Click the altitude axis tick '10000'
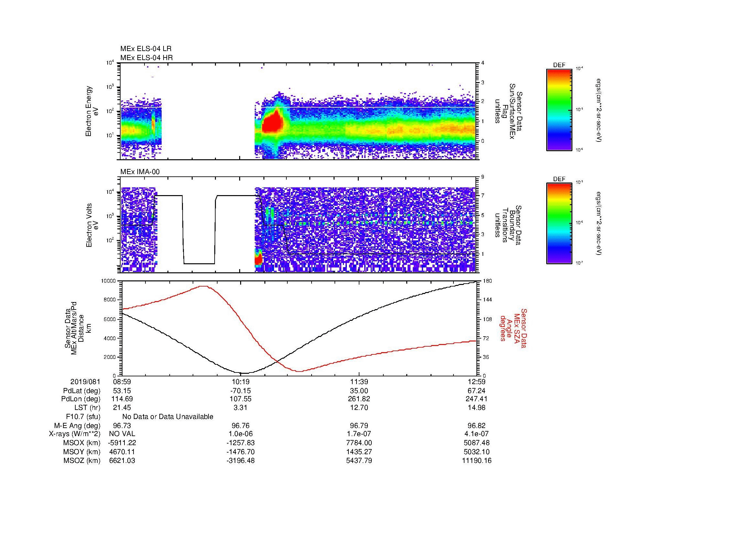This screenshot has width=756, height=534. click(109, 281)
